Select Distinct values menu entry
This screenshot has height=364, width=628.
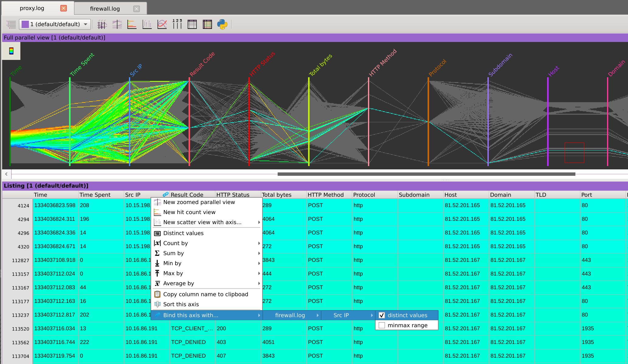(x=183, y=233)
